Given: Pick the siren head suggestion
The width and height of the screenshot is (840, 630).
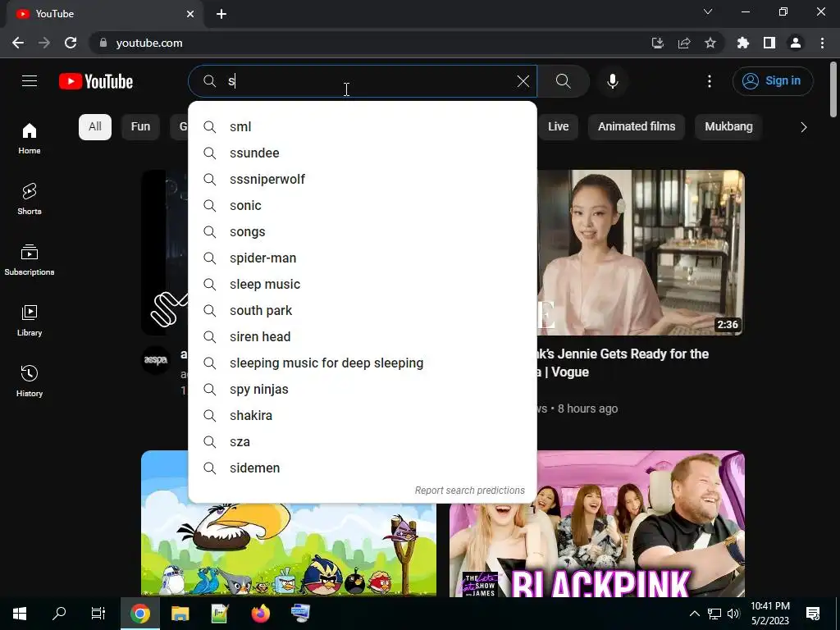Looking at the screenshot, I should 363,336.
